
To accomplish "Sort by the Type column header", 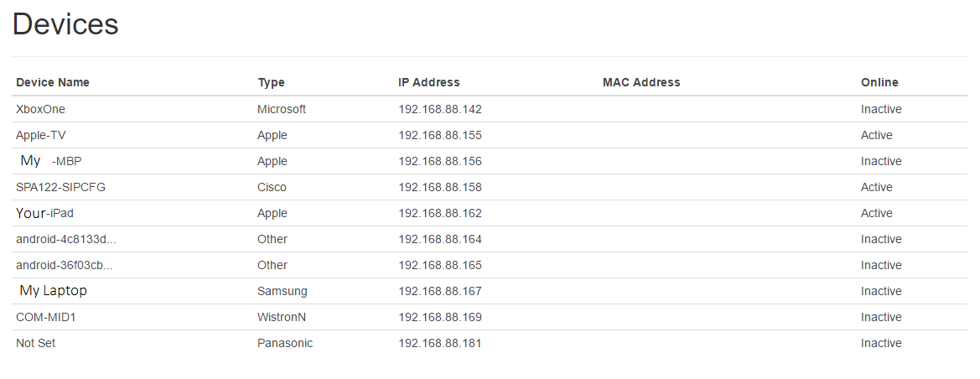I will [x=271, y=82].
